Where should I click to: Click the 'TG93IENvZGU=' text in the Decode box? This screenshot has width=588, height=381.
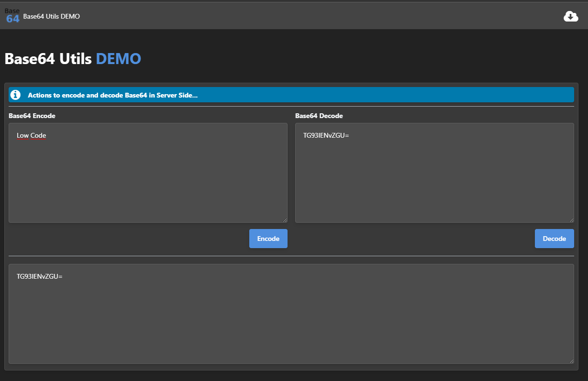pos(326,136)
